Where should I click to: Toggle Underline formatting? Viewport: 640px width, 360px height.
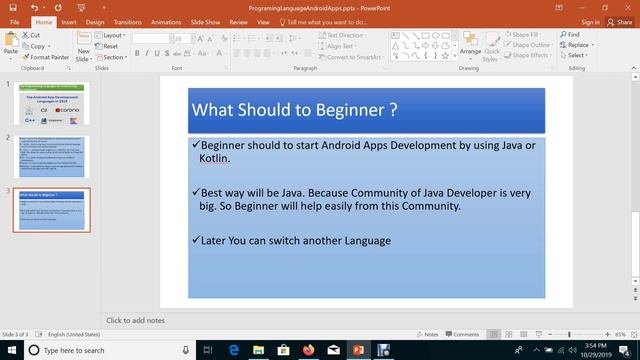[x=157, y=53]
